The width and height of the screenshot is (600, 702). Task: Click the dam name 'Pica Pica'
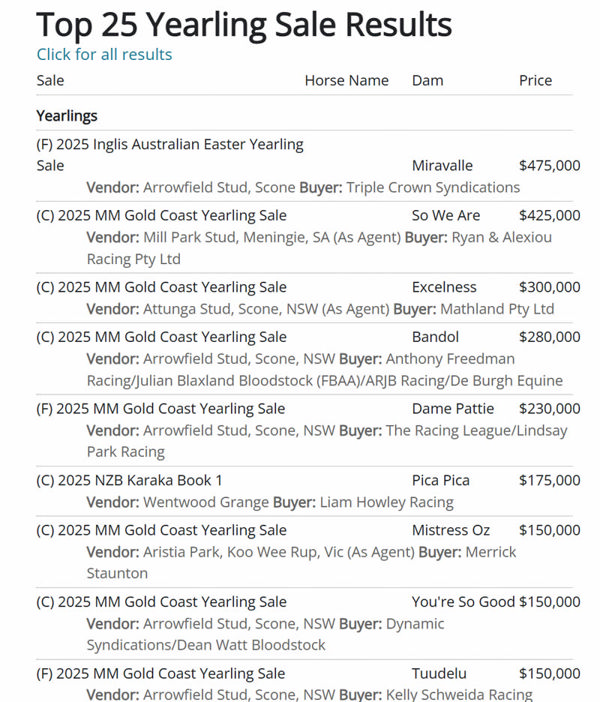443,480
